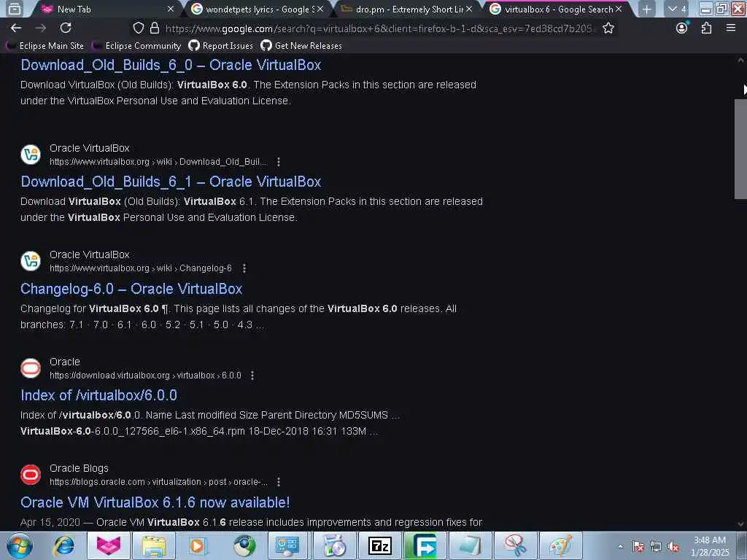Viewport: 747px width, 560px height.
Task: Open the options dots for the Download_Old_Buil result
Action: click(x=279, y=162)
